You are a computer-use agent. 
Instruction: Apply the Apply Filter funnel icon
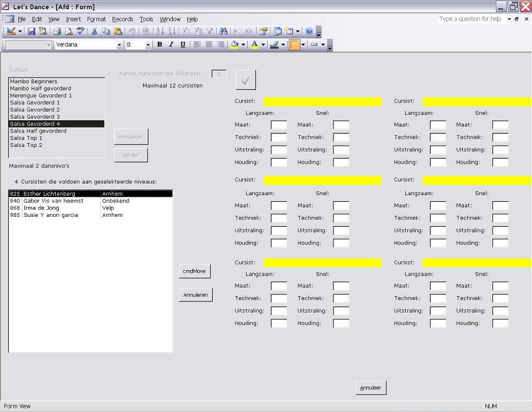tap(209, 31)
